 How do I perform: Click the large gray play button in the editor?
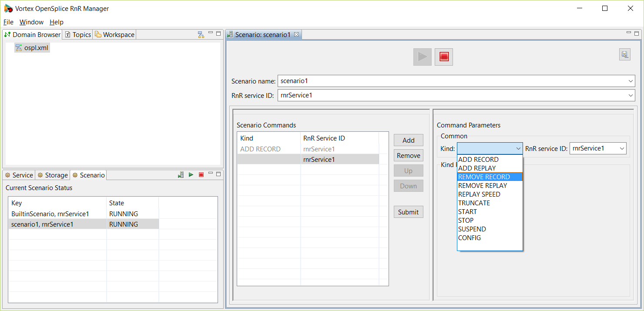(423, 57)
